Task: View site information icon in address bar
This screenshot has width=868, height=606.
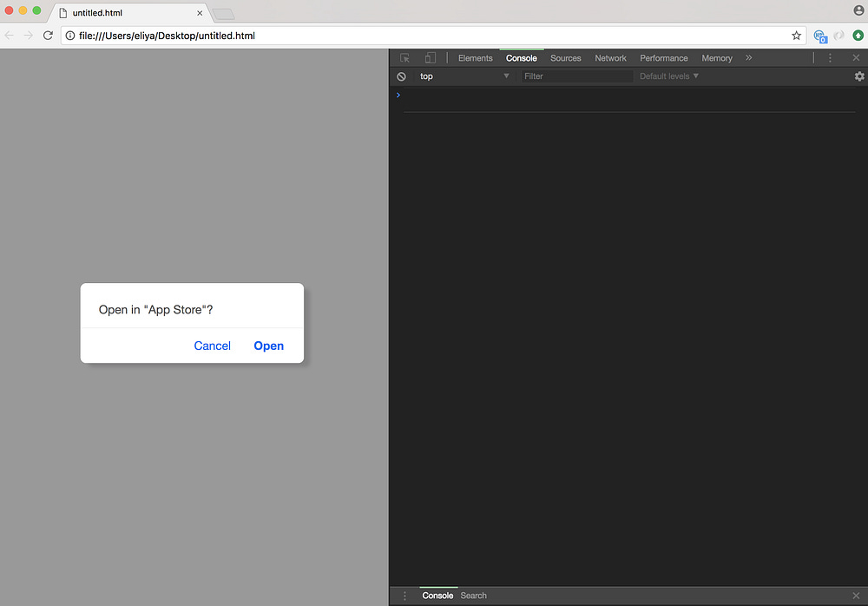Action: coord(70,36)
